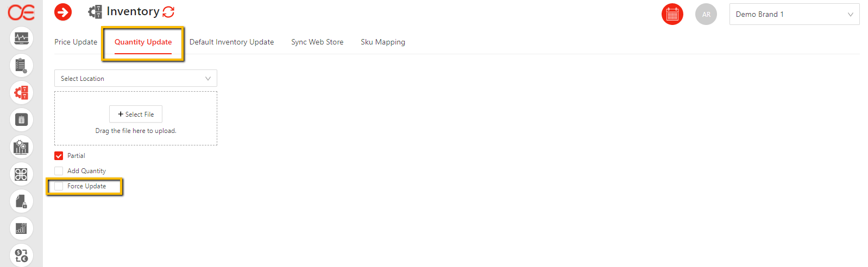Screen dimensions: 868x267
Task: Expand the Select Location dropdown
Action: tap(136, 79)
